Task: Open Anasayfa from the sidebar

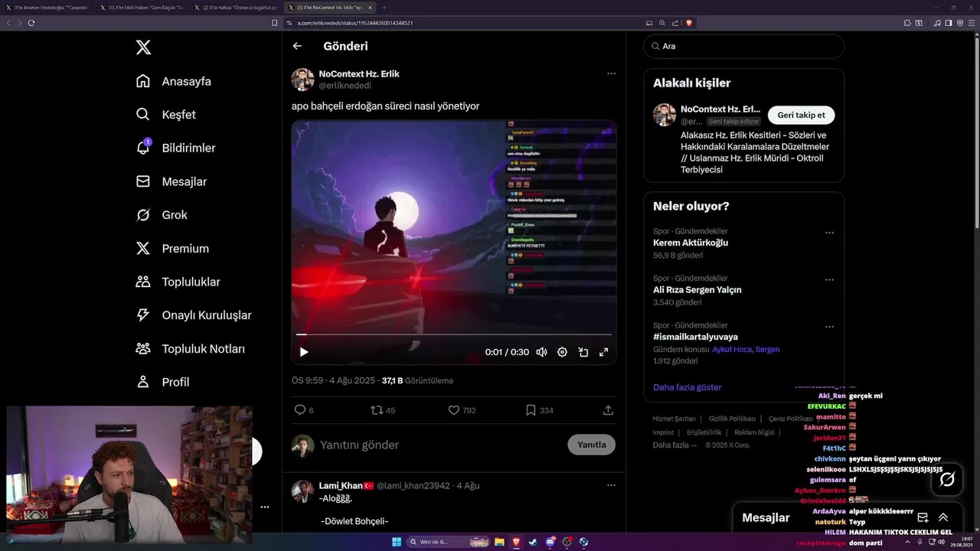Action: 174,81
